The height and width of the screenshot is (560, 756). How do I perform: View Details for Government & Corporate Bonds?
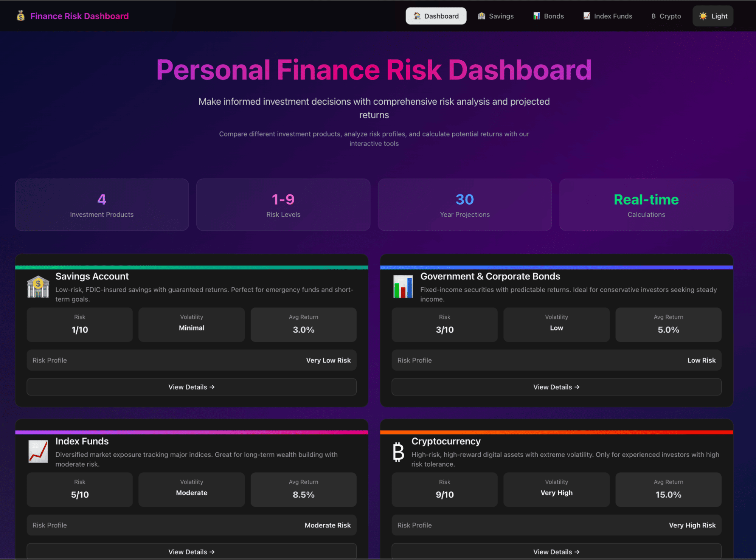(556, 387)
